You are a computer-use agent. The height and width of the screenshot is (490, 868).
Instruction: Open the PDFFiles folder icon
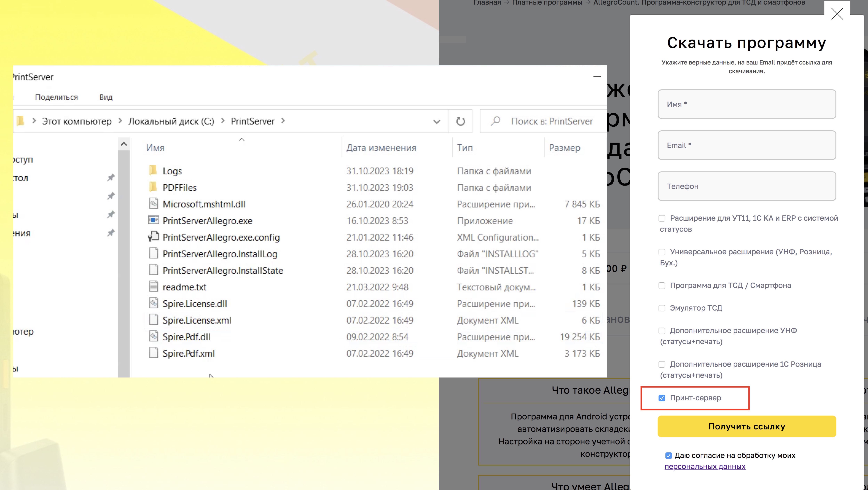[x=153, y=187]
